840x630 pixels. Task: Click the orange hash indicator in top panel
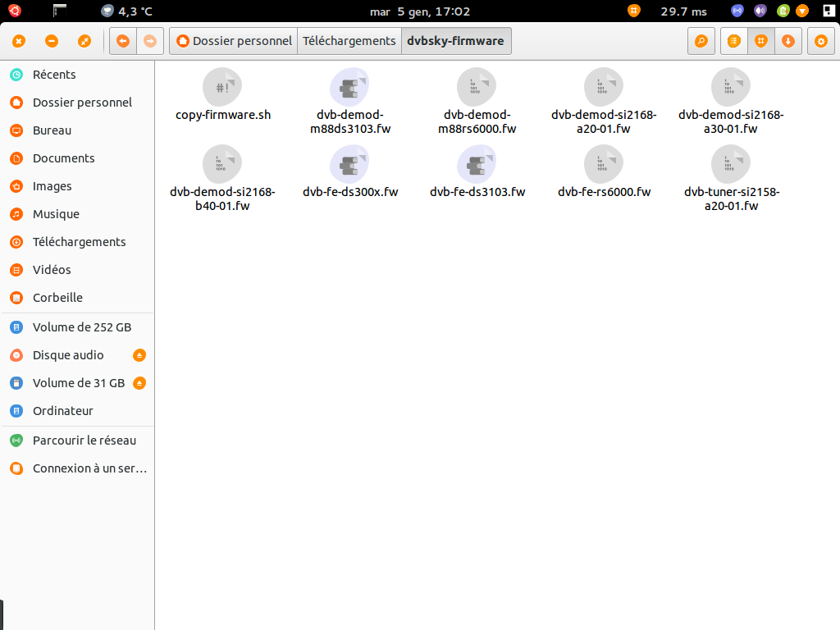(x=634, y=11)
